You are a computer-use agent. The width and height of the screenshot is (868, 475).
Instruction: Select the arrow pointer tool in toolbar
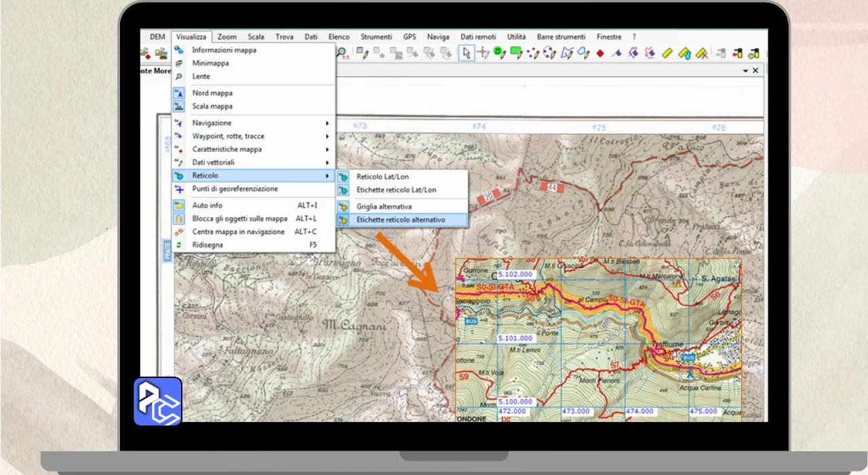click(x=466, y=53)
